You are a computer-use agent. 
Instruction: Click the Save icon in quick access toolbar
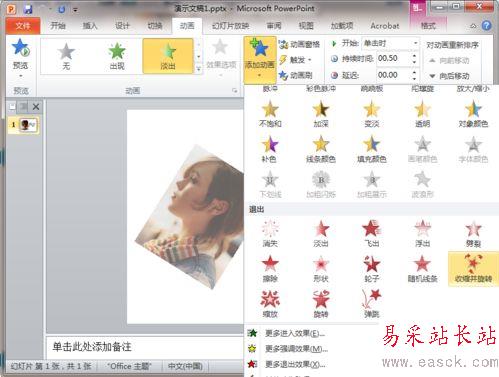[x=28, y=8]
